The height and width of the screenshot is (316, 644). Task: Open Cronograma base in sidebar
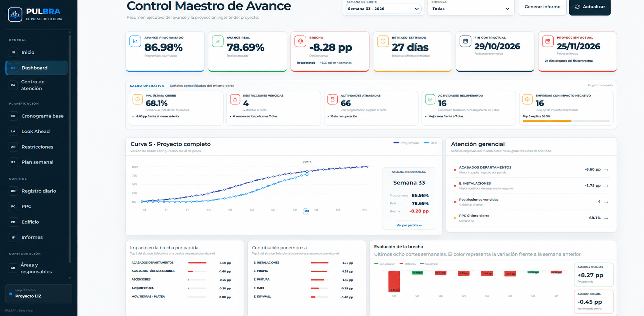[37, 116]
